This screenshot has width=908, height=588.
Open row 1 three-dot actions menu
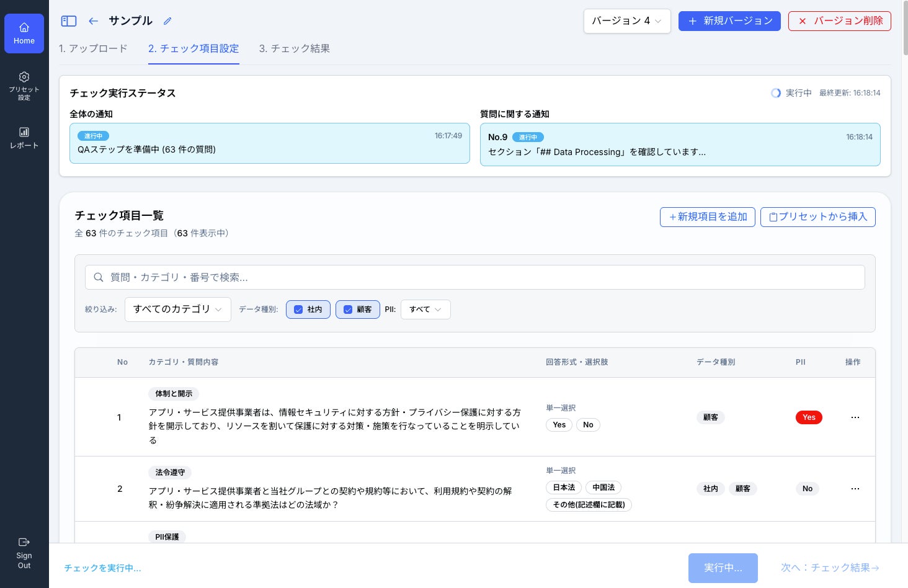(855, 417)
